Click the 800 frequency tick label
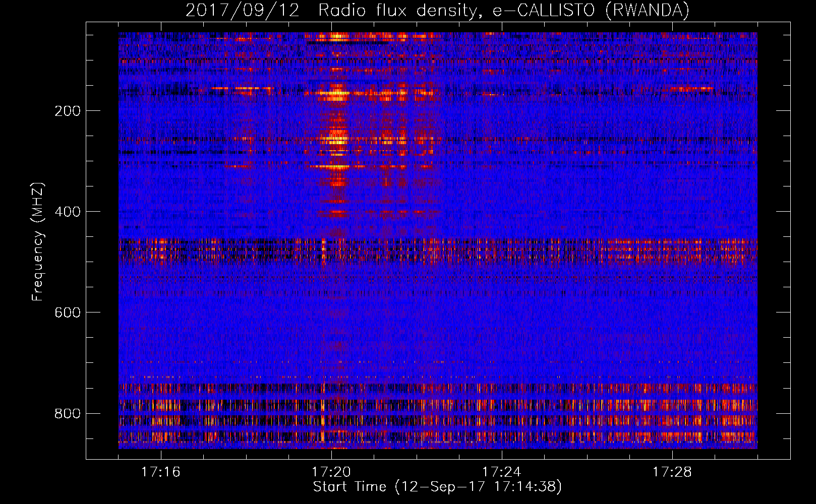816x504 pixels. [67, 413]
